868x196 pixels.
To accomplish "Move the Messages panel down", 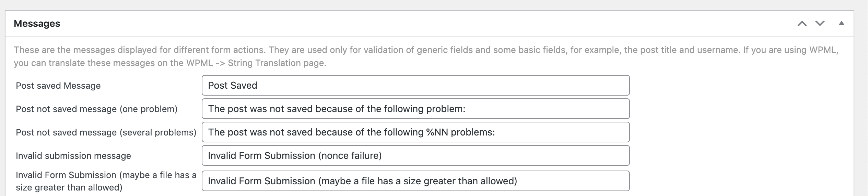I will pos(820,23).
